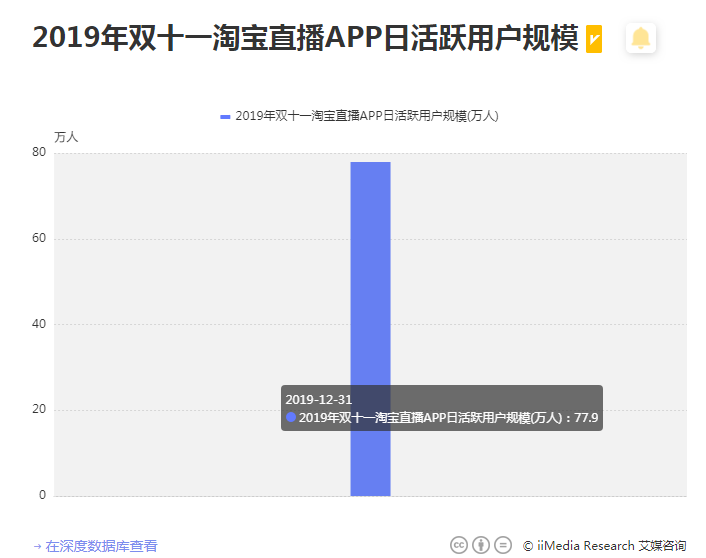
Task: Toggle the legend series 2019年双十一淘宝直播APP日活跃用户规模(万人)
Action: click(x=359, y=116)
